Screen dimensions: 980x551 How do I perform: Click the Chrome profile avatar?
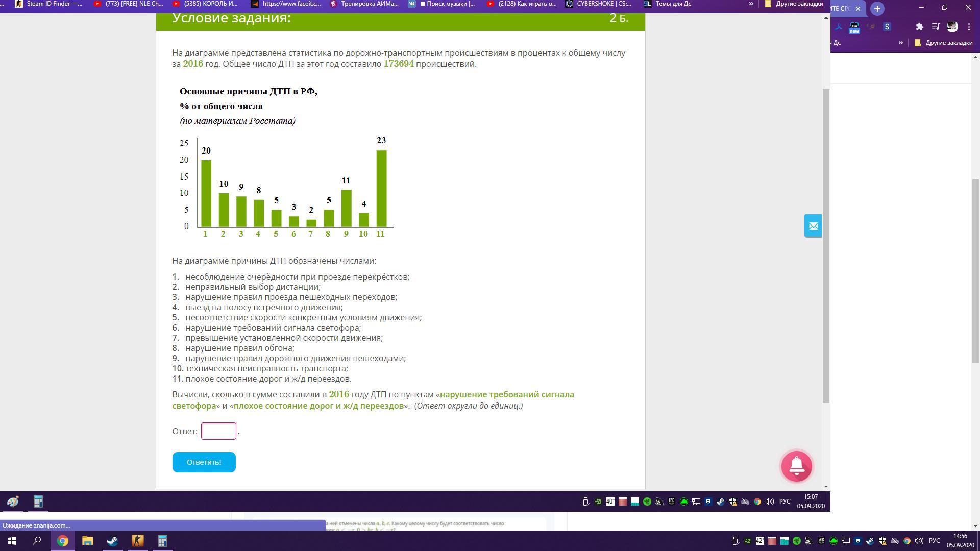(x=952, y=27)
